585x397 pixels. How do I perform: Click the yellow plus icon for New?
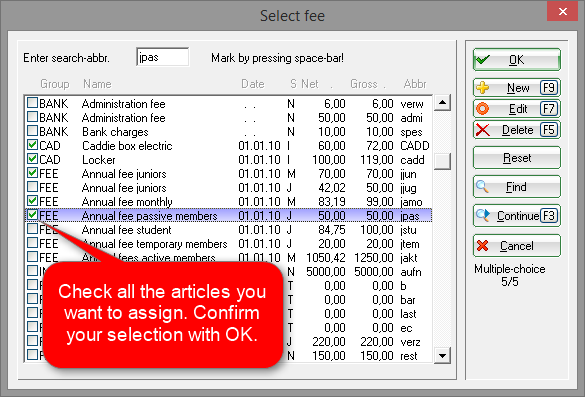click(483, 88)
